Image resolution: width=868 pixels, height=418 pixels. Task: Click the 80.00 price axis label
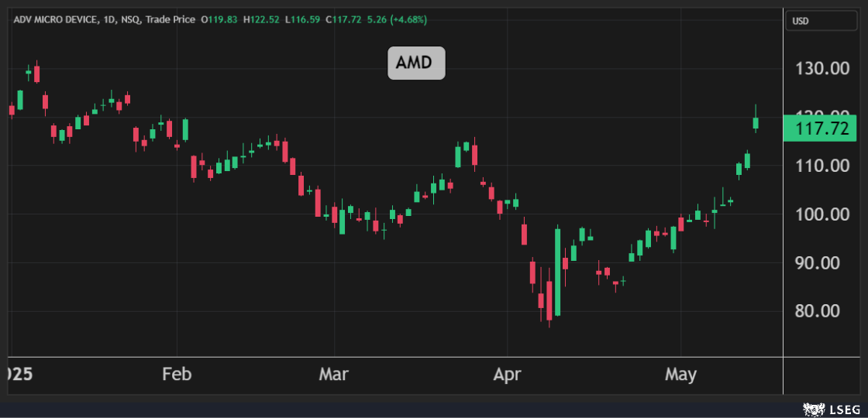(822, 311)
